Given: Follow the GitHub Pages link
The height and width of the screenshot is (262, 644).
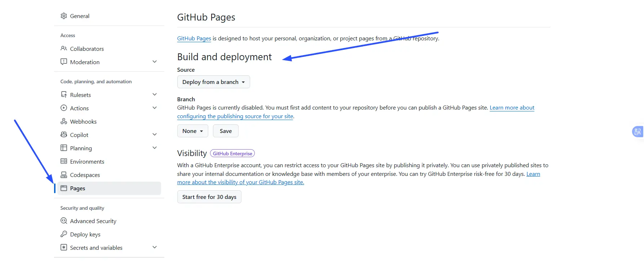Looking at the screenshot, I should point(194,38).
